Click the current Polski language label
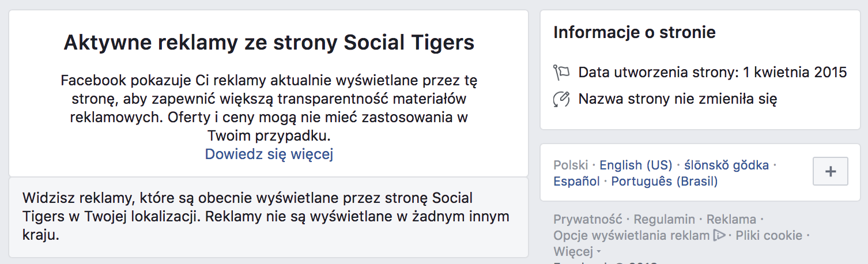Image resolution: width=868 pixels, height=264 pixels. [x=571, y=165]
